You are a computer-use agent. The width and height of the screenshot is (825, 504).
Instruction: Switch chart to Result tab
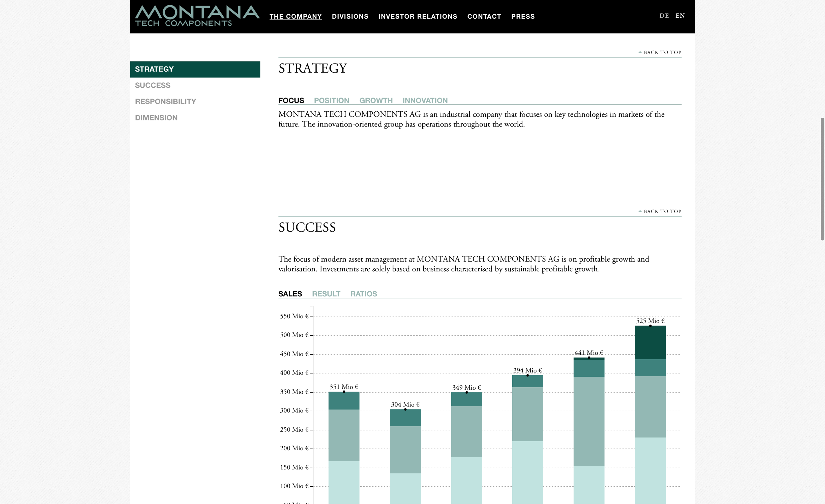326,294
